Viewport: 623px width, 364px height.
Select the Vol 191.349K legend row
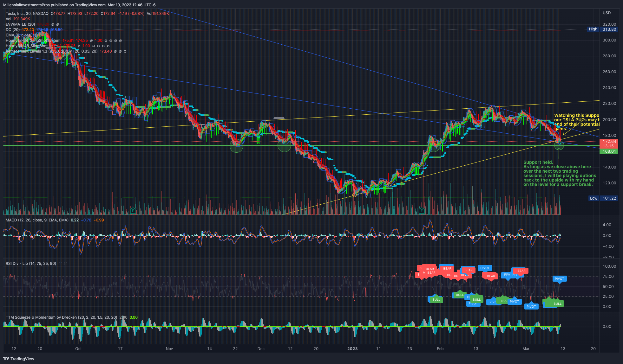click(x=18, y=19)
